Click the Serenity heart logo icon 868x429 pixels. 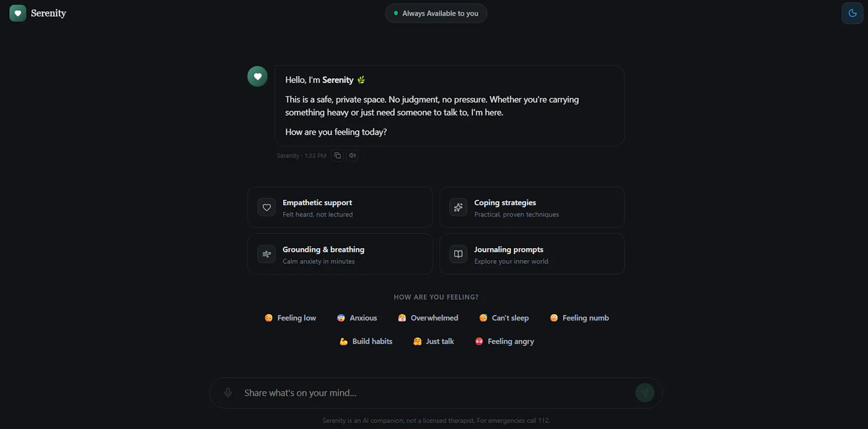tap(18, 13)
